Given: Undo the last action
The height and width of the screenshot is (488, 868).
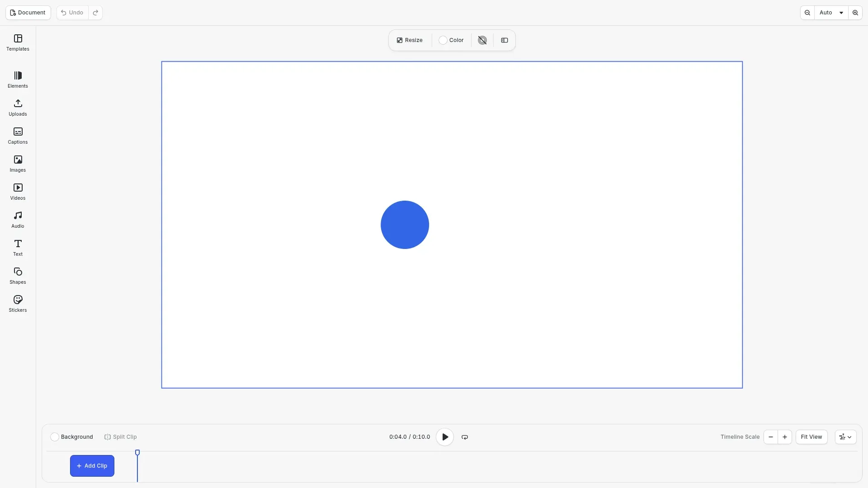Looking at the screenshot, I should click(x=72, y=13).
